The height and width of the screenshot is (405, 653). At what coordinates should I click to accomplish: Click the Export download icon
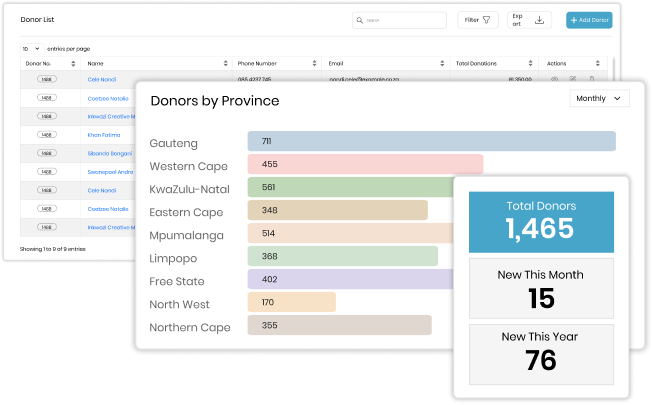point(540,20)
